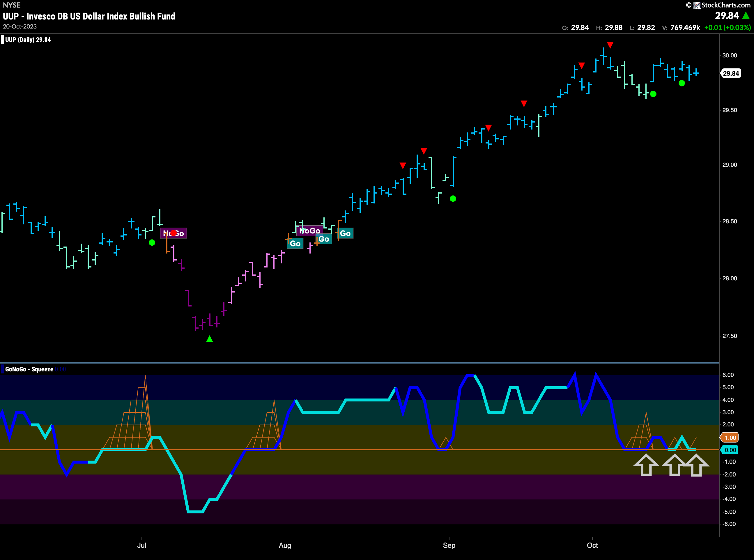Select the August NoGo trend label
The height and width of the screenshot is (560, 754).
309,231
